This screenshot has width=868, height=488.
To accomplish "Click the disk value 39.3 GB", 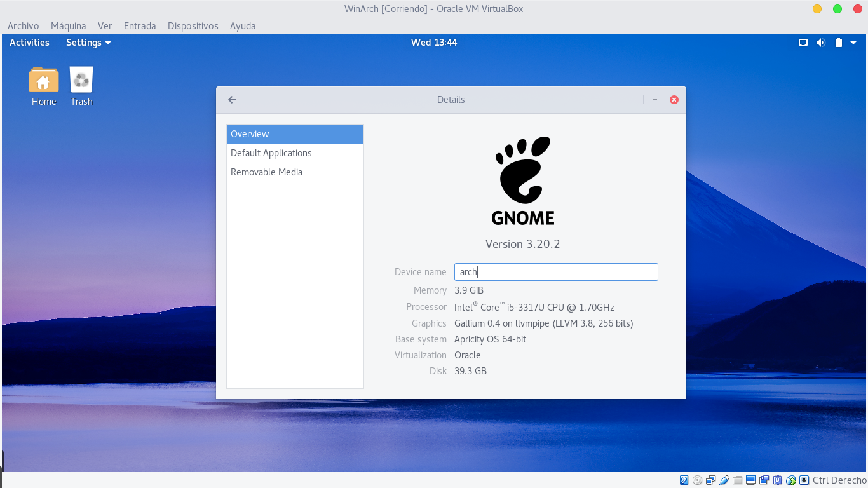I will click(471, 371).
